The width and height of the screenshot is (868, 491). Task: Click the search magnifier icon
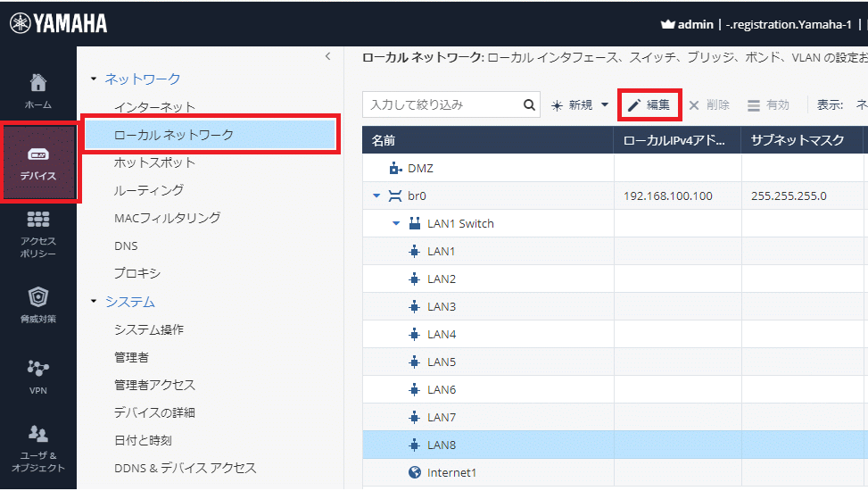coord(530,105)
